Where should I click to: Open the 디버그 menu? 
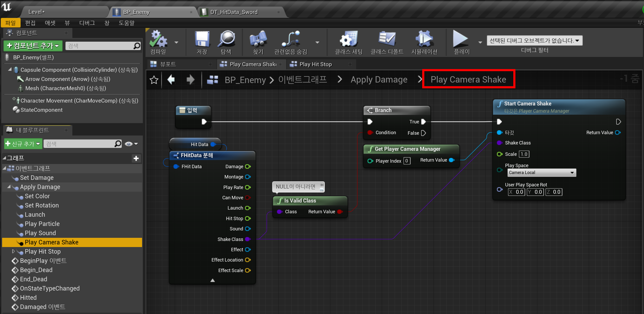pos(87,23)
